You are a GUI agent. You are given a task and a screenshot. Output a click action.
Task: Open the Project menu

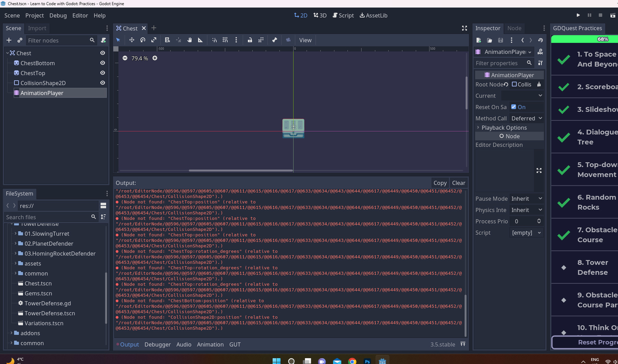(x=34, y=15)
